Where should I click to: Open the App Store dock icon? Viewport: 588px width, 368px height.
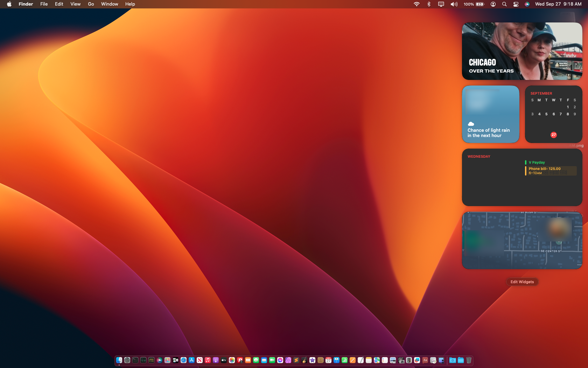[191, 360]
